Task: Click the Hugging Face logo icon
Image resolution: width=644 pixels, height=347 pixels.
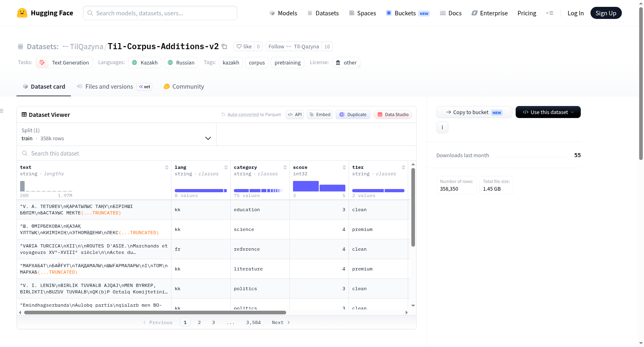Action: (22, 13)
